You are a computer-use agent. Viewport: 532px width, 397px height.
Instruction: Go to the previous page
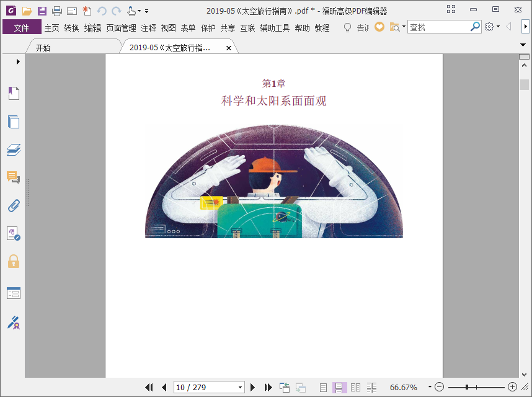coord(164,387)
